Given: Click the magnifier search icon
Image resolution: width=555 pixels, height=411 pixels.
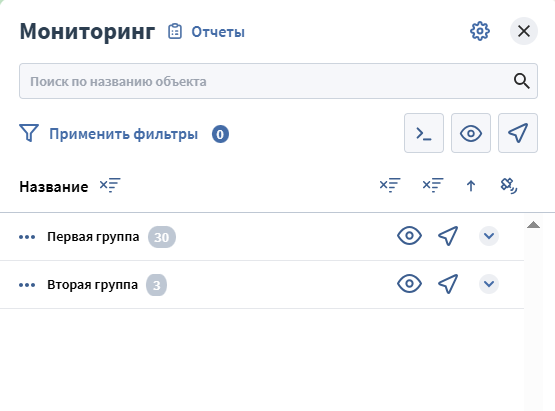Looking at the screenshot, I should click(x=522, y=81).
